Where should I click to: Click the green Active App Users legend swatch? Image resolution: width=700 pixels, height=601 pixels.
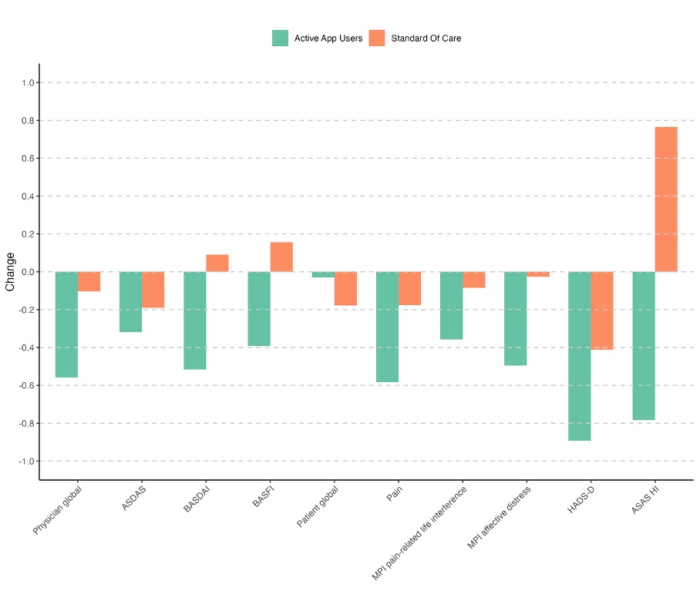pyautogui.click(x=280, y=38)
